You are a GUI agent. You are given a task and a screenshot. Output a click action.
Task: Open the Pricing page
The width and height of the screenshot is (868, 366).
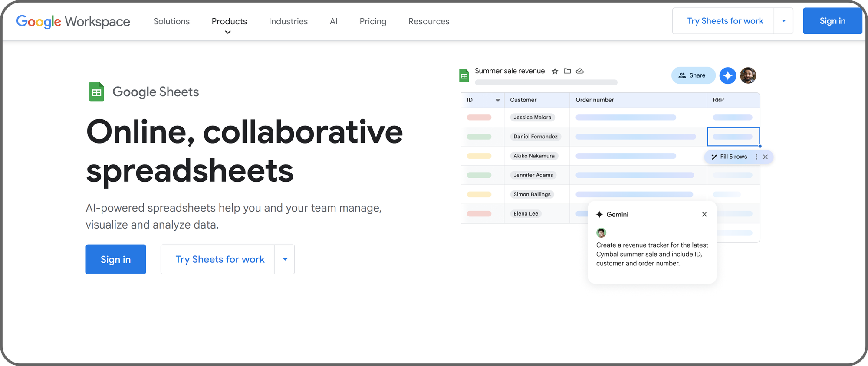pos(373,21)
